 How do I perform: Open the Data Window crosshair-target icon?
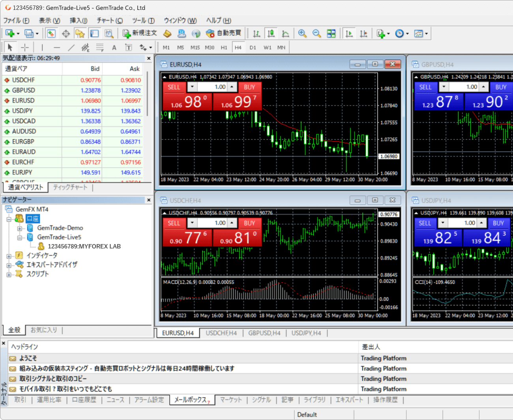tap(66, 34)
